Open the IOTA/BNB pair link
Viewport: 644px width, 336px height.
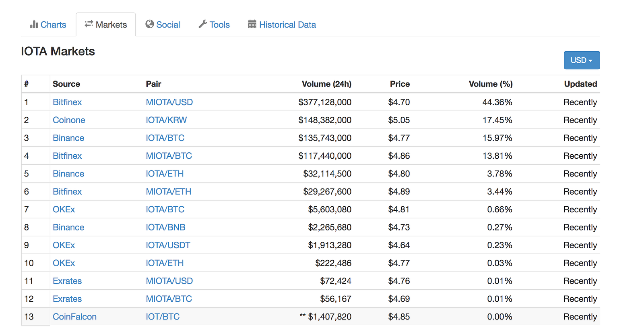tap(166, 227)
